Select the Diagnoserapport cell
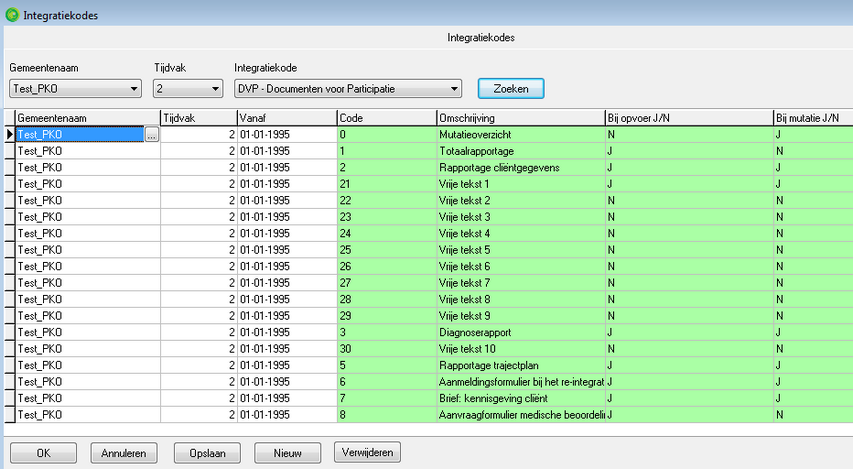853x469 pixels. 521,332
